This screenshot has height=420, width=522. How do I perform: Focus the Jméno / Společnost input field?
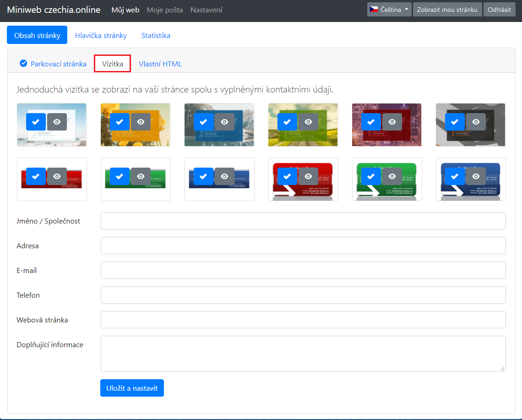[303, 221]
